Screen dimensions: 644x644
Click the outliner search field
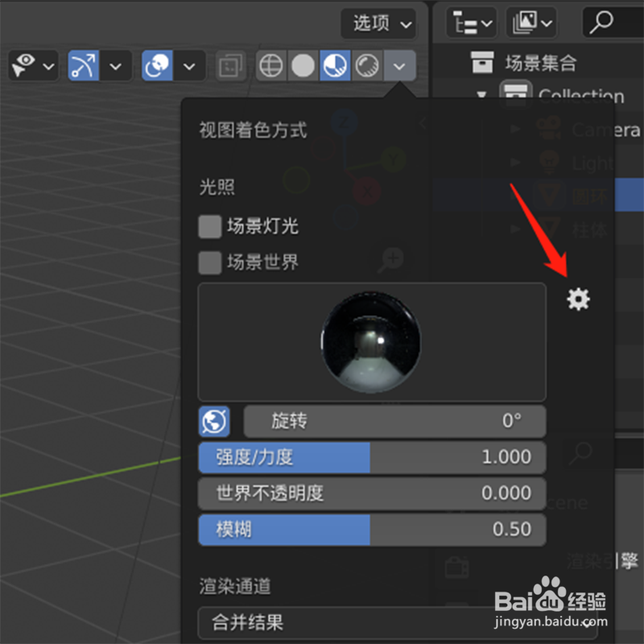[613, 23]
